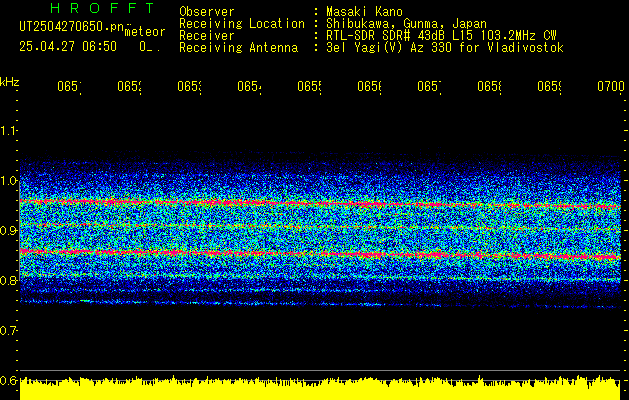Click the 1.0 kHz frequency label
The image size is (629, 400).
(x=8, y=180)
